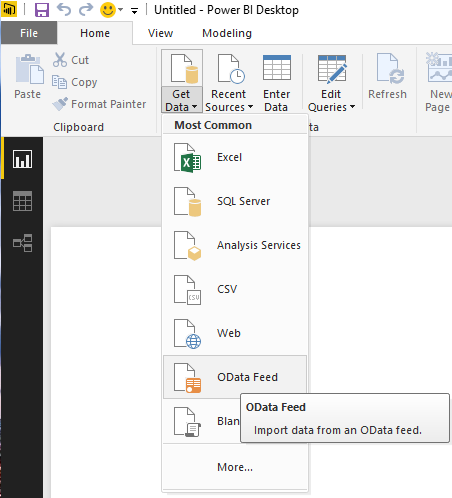Open the Modeling ribbon tab
Image resolution: width=452 pixels, height=498 pixels.
[x=227, y=33]
